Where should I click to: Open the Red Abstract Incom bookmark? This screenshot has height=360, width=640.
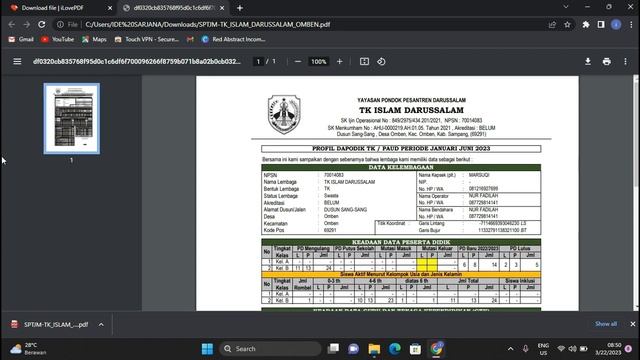(x=234, y=39)
